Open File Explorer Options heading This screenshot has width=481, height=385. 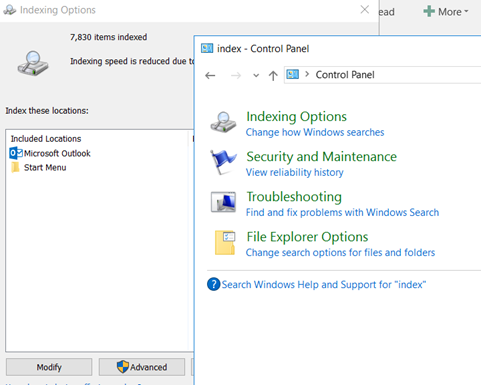pyautogui.click(x=307, y=237)
